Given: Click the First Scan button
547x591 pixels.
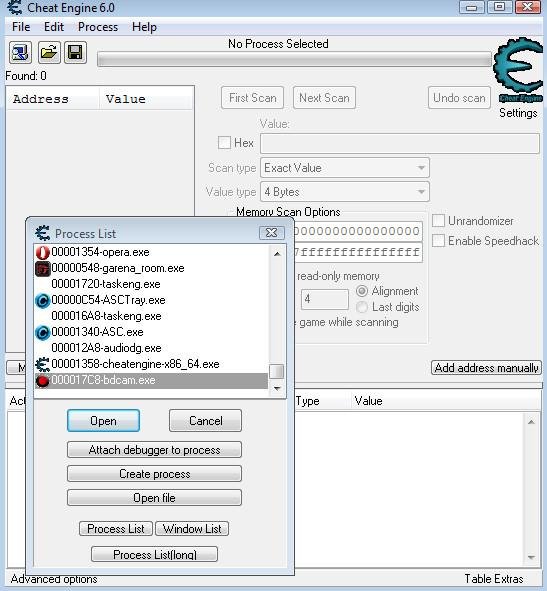Looking at the screenshot, I should coord(253,98).
